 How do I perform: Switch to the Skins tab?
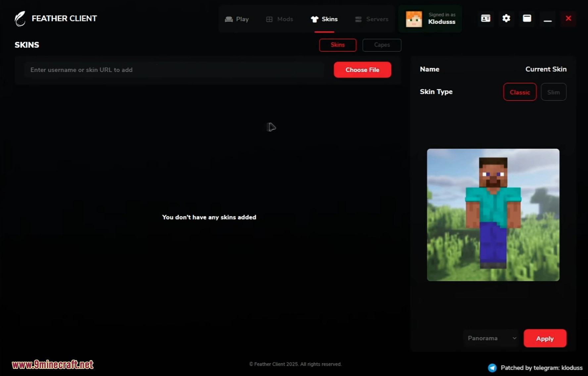point(337,45)
